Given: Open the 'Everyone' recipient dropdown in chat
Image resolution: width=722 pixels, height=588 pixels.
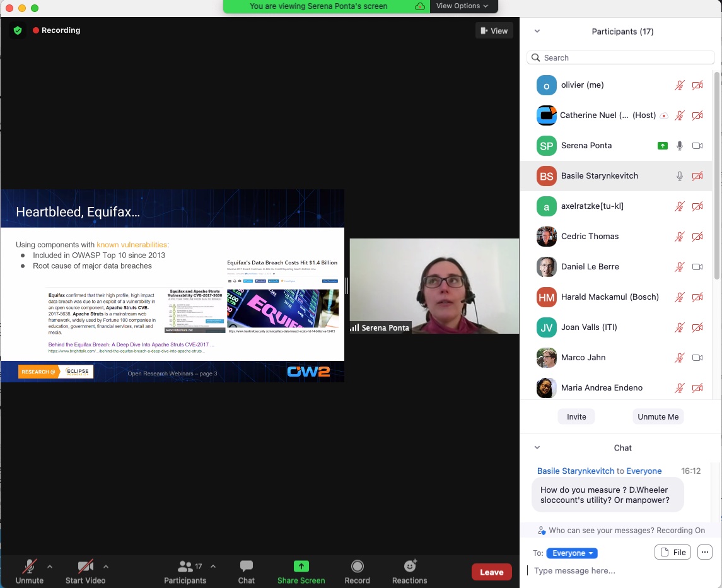Looking at the screenshot, I should tap(572, 553).
